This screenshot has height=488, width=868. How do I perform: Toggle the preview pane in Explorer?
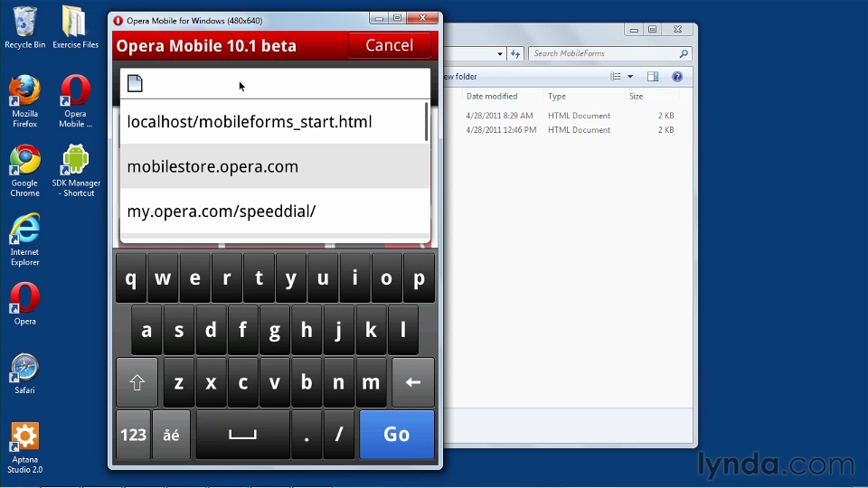(653, 76)
